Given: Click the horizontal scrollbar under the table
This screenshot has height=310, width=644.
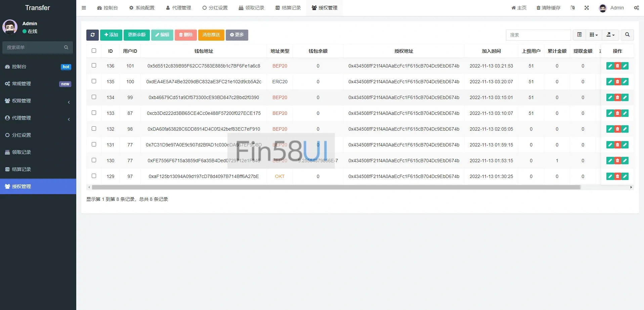Looking at the screenshot, I should point(336,187).
